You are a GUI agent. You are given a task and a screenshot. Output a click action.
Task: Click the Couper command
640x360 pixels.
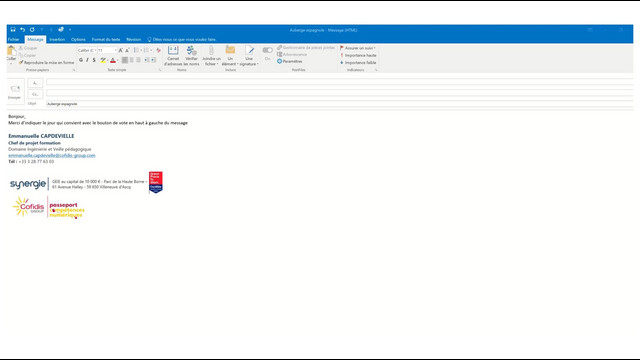pos(28,48)
